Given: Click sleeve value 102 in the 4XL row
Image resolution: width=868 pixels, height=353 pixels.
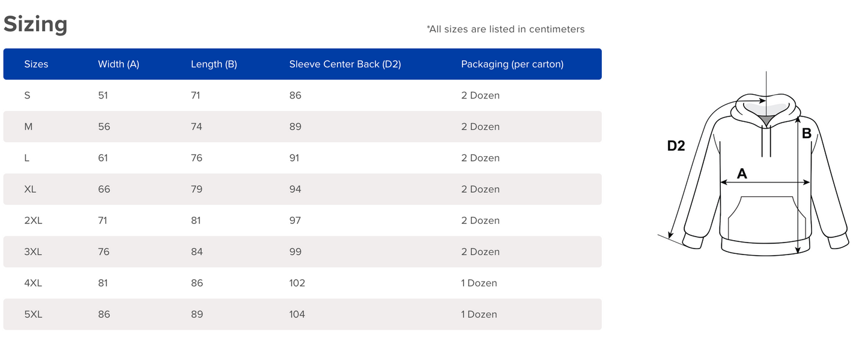Looking at the screenshot, I should pos(297,283).
